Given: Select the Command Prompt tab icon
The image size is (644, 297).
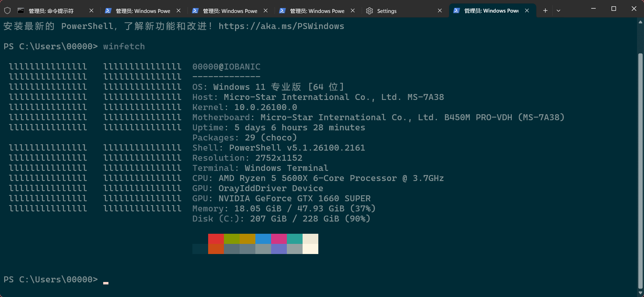Looking at the screenshot, I should click(21, 10).
